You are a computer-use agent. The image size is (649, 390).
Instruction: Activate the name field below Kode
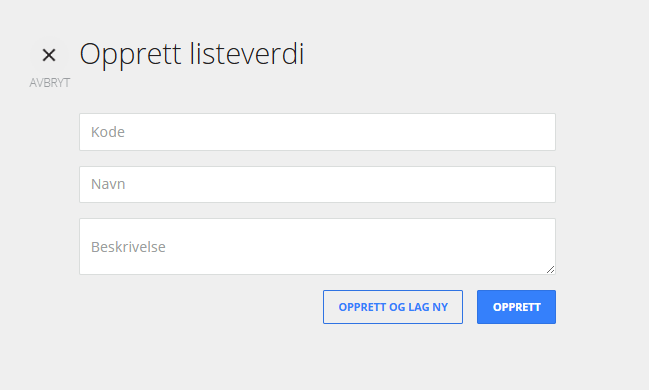point(317,185)
